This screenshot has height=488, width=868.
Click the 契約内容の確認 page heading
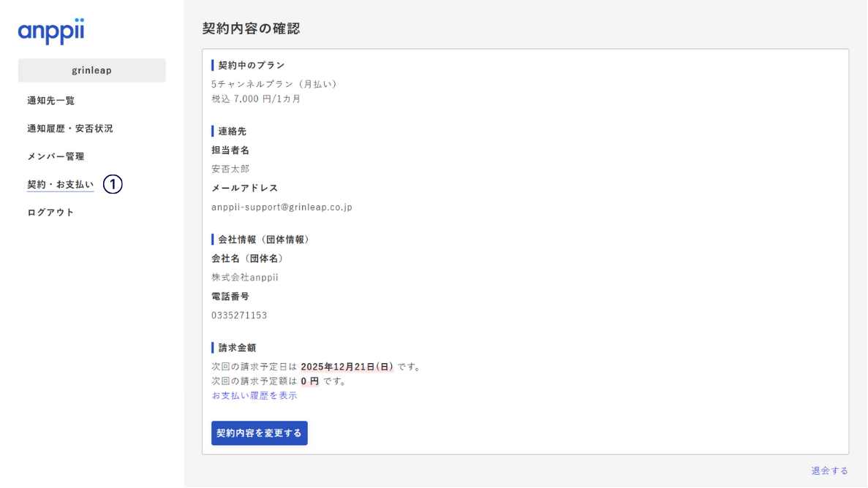coord(251,28)
